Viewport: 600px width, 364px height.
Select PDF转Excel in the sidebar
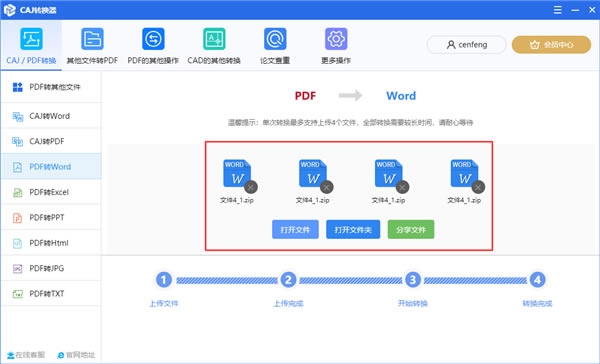pyautogui.click(x=51, y=192)
